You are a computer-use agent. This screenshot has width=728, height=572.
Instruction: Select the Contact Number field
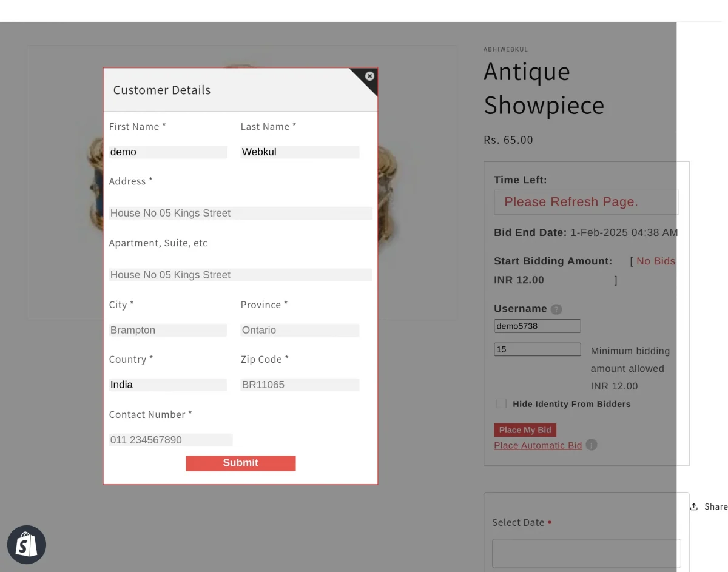pyautogui.click(x=170, y=439)
